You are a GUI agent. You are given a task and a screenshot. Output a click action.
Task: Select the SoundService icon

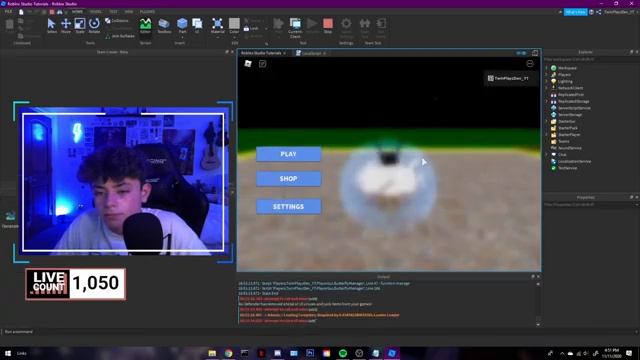(x=553, y=148)
